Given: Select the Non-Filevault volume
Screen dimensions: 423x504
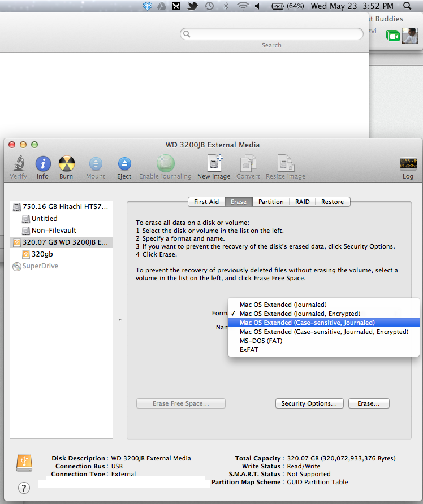Looking at the screenshot, I should 61,231.
